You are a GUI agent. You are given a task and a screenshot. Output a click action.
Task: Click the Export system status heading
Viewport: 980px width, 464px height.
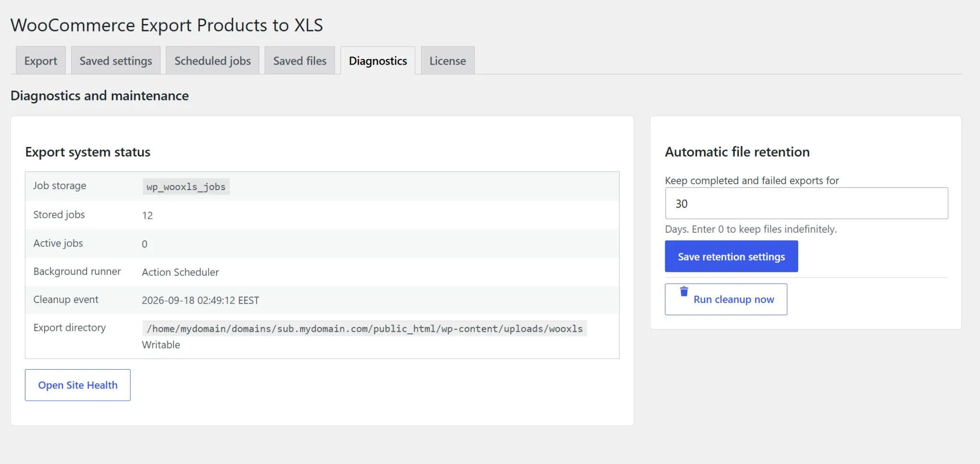pos(88,152)
